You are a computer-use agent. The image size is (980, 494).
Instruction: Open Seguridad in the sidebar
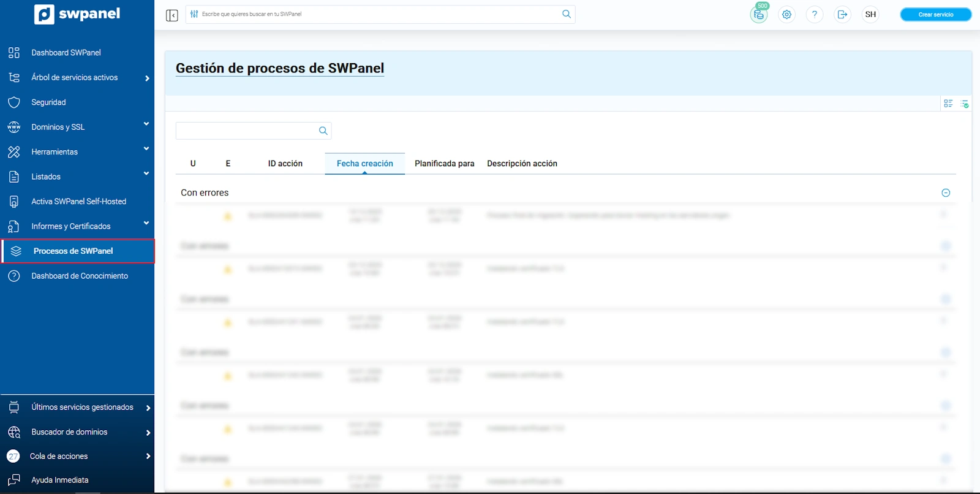coord(48,102)
